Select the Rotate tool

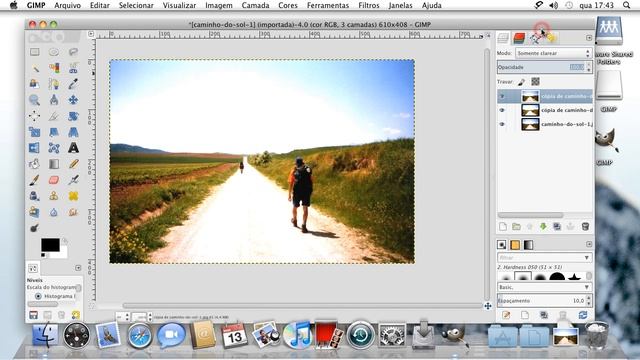pos(73,116)
